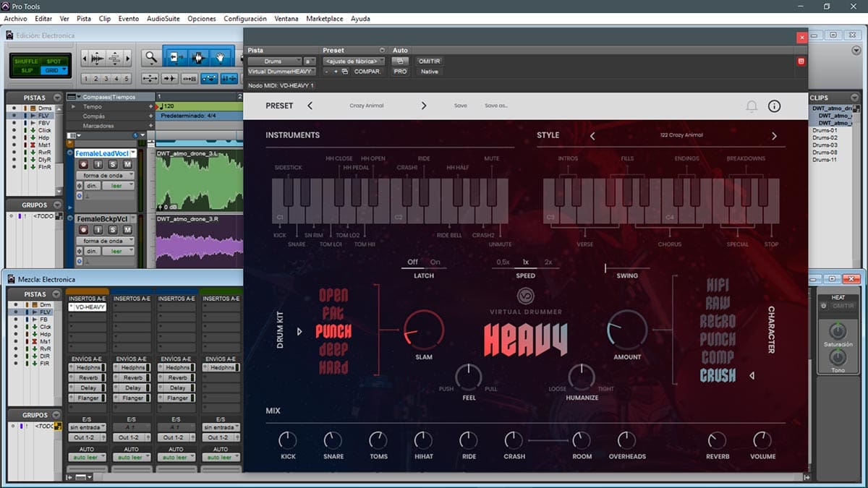Open the AudioSuite menu
The height and width of the screenshot is (488, 868).
point(163,18)
